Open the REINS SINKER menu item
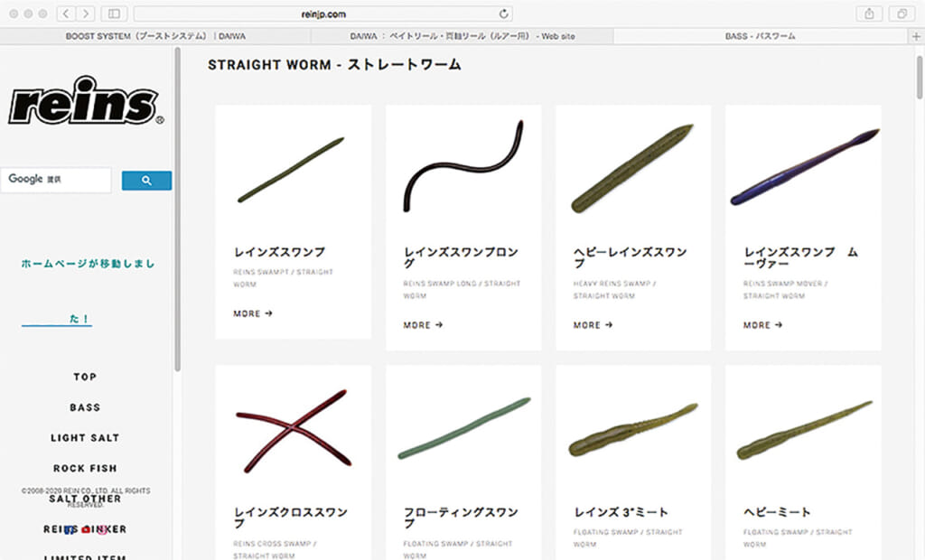Screen dimensions: 925x560 pos(85,529)
